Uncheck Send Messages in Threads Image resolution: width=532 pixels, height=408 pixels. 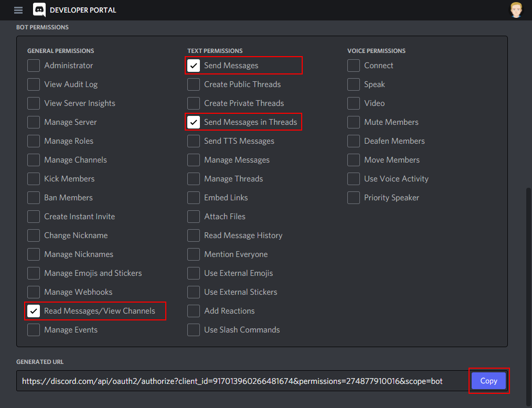click(x=194, y=122)
